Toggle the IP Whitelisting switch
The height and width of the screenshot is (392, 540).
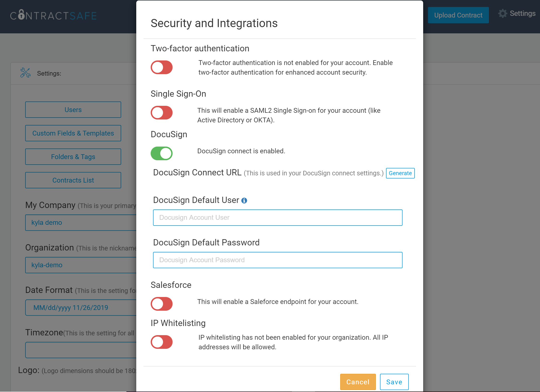click(162, 342)
